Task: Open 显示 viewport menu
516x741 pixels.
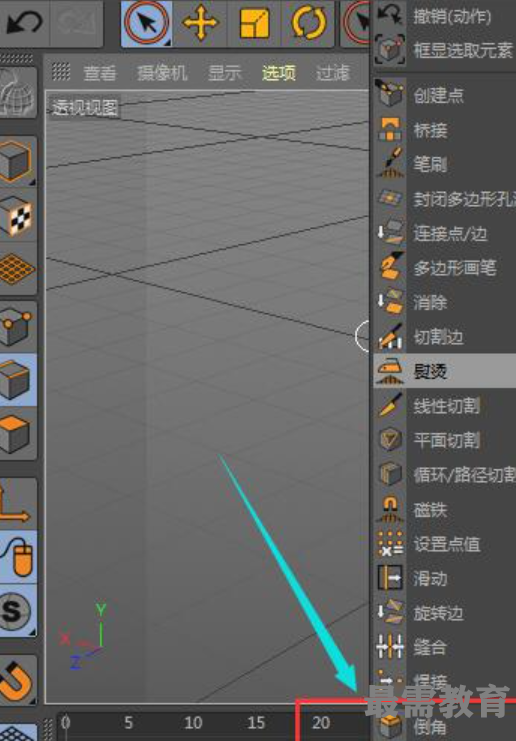Action: (225, 73)
